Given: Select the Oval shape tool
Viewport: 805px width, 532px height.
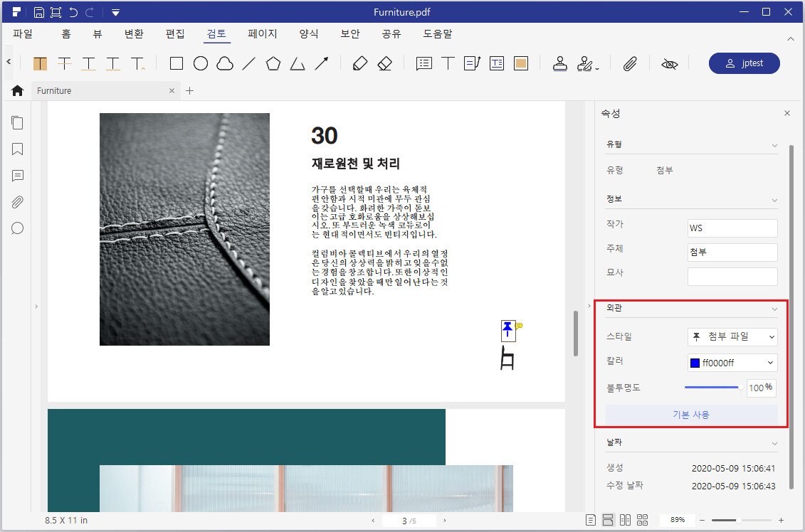Looking at the screenshot, I should pyautogui.click(x=201, y=63).
